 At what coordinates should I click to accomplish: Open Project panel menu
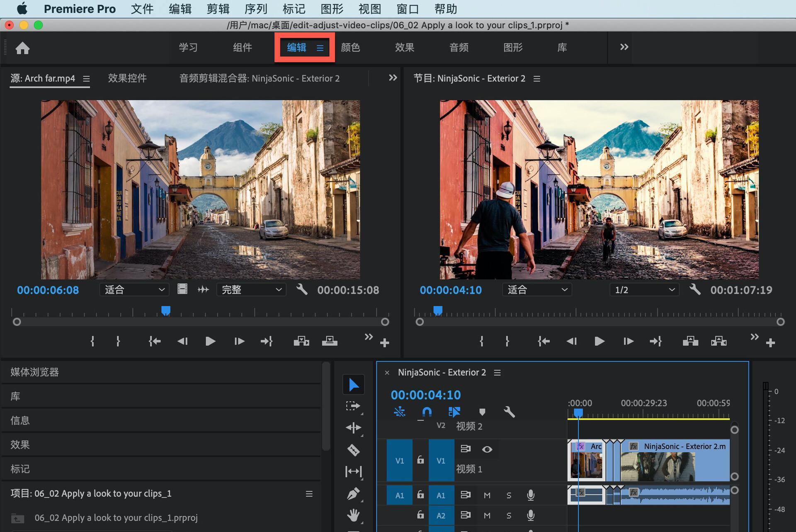click(x=309, y=493)
